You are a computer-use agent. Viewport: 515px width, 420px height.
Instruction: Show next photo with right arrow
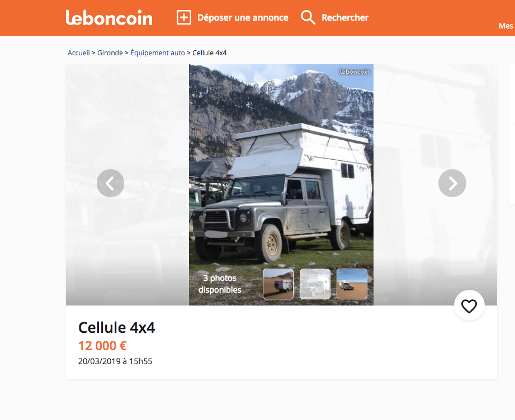(x=452, y=183)
